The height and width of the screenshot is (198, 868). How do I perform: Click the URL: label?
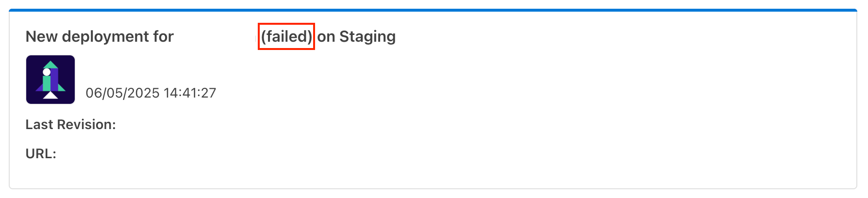point(41,154)
